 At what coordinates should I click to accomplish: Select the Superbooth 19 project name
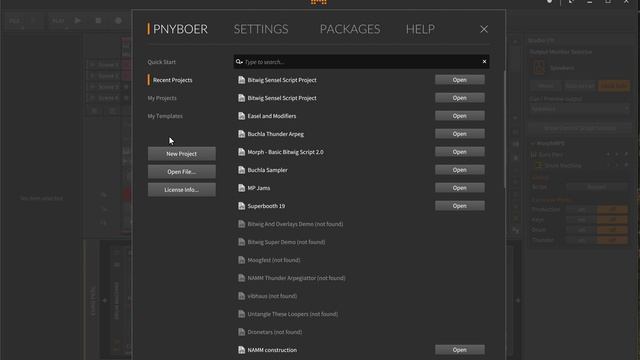point(266,206)
